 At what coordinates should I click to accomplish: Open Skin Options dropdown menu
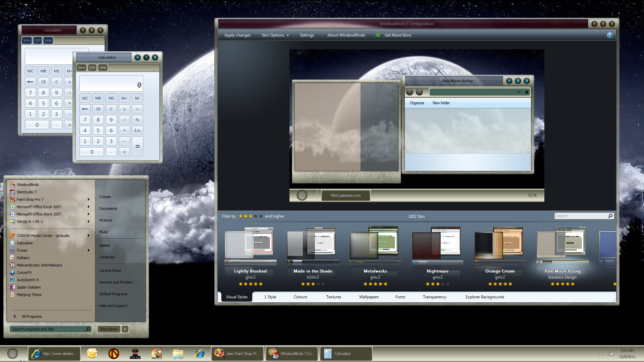click(x=275, y=35)
